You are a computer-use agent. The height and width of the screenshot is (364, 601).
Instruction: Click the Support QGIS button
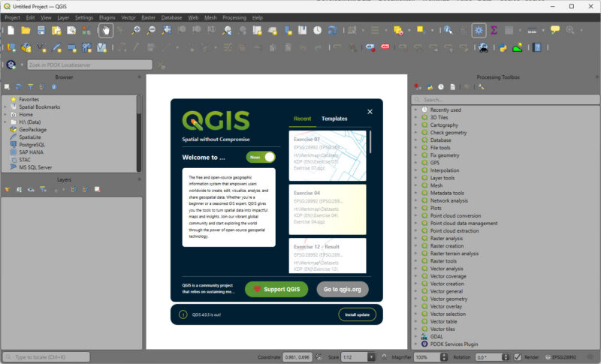point(276,290)
